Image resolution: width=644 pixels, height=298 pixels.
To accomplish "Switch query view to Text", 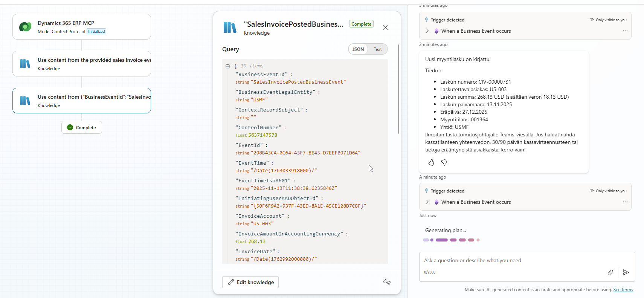I will pos(377,49).
